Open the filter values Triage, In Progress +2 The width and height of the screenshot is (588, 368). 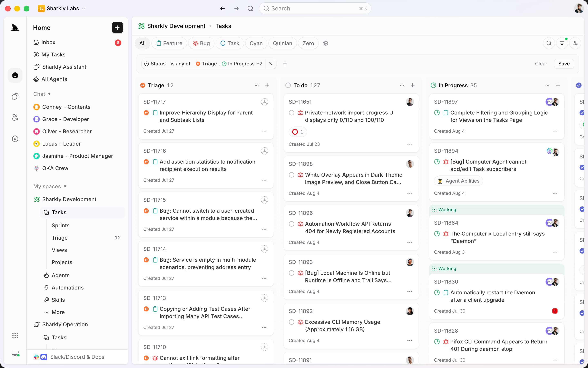point(229,64)
